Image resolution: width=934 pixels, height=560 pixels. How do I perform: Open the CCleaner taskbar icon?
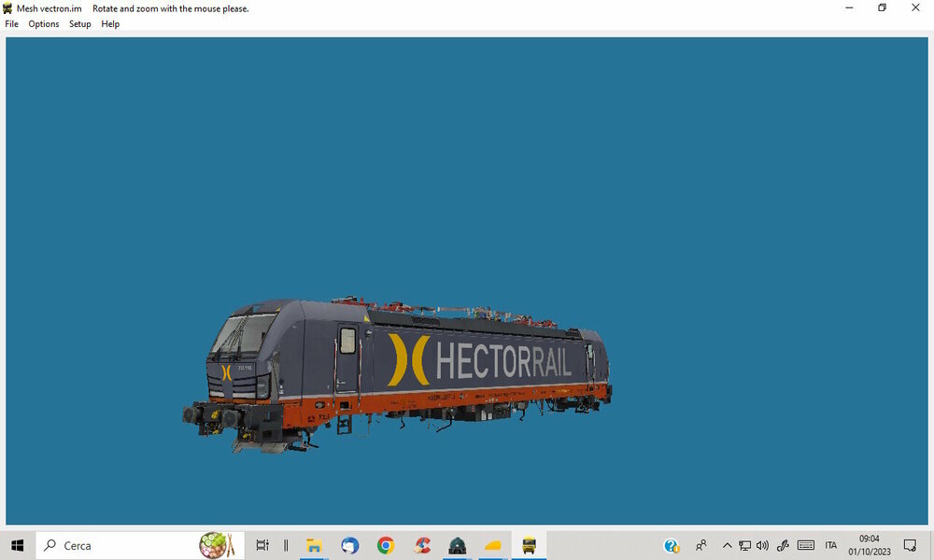pyautogui.click(x=422, y=545)
